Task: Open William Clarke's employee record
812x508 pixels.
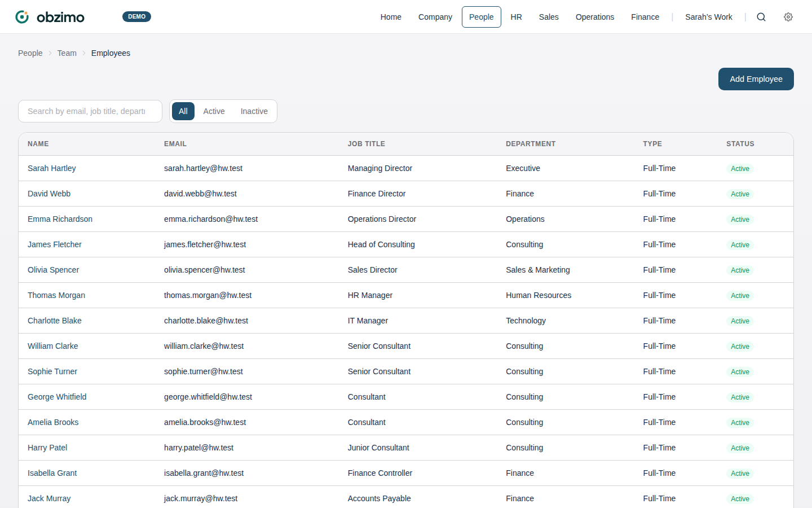Action: pyautogui.click(x=53, y=346)
